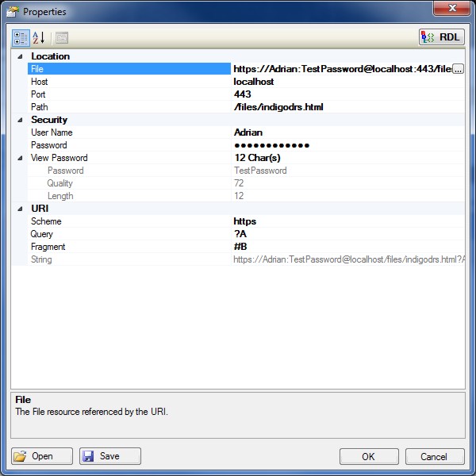Click the Property Pages toolbar icon
The height and width of the screenshot is (476, 476).
click(62, 37)
